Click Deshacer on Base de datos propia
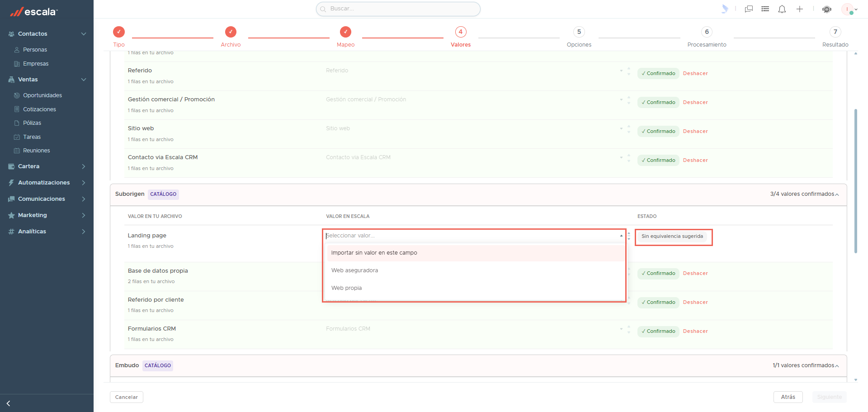The image size is (868, 412). [695, 274]
